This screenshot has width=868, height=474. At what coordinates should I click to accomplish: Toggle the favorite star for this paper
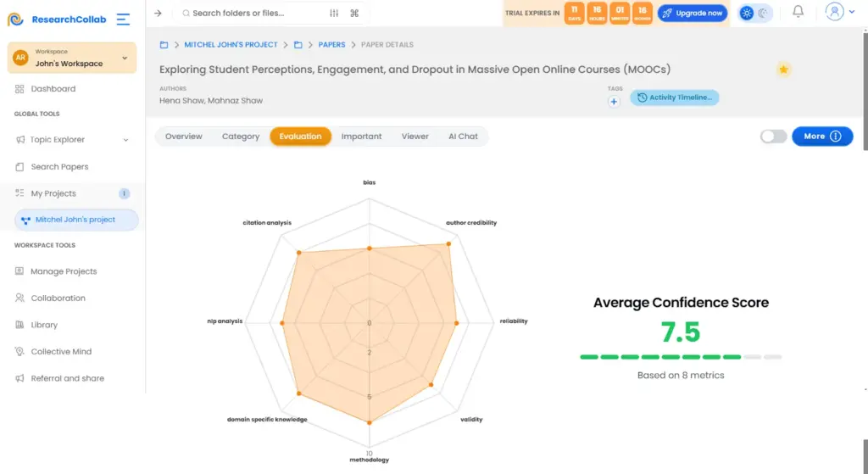(783, 70)
